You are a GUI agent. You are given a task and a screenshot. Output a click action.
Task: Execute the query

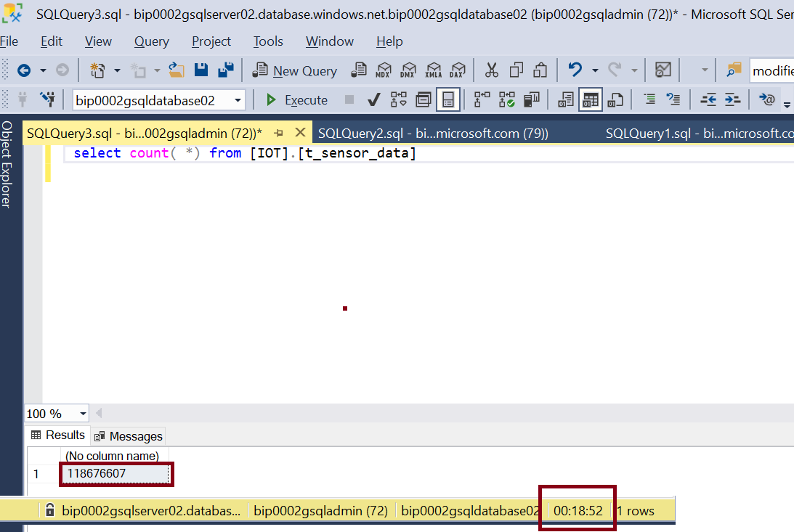297,100
